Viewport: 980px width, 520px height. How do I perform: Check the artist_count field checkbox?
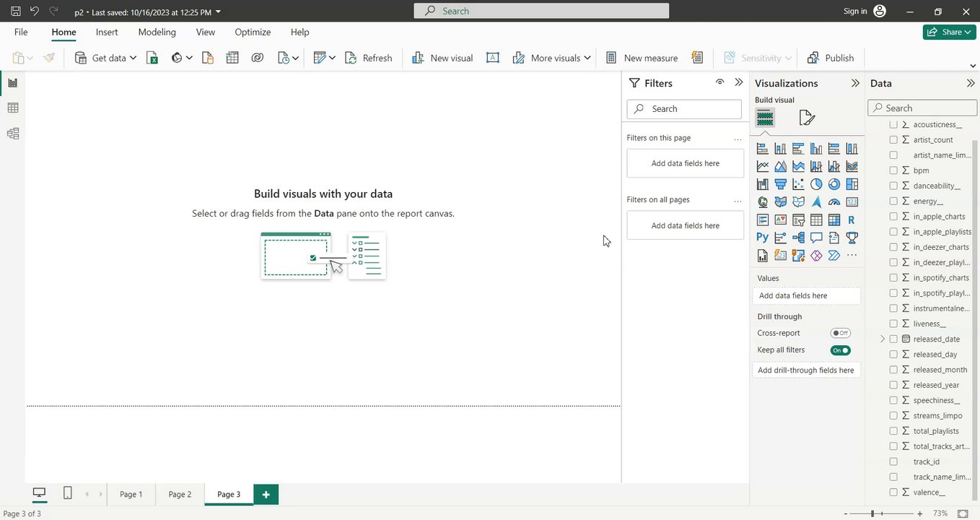(893, 140)
